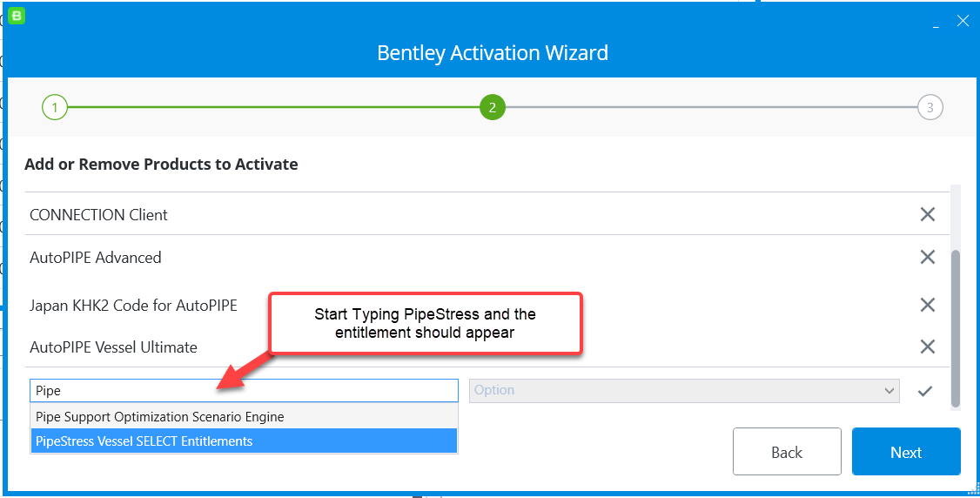This screenshot has width=980, height=498.
Task: Confirm product with the checkmark icon
Action: point(925,391)
